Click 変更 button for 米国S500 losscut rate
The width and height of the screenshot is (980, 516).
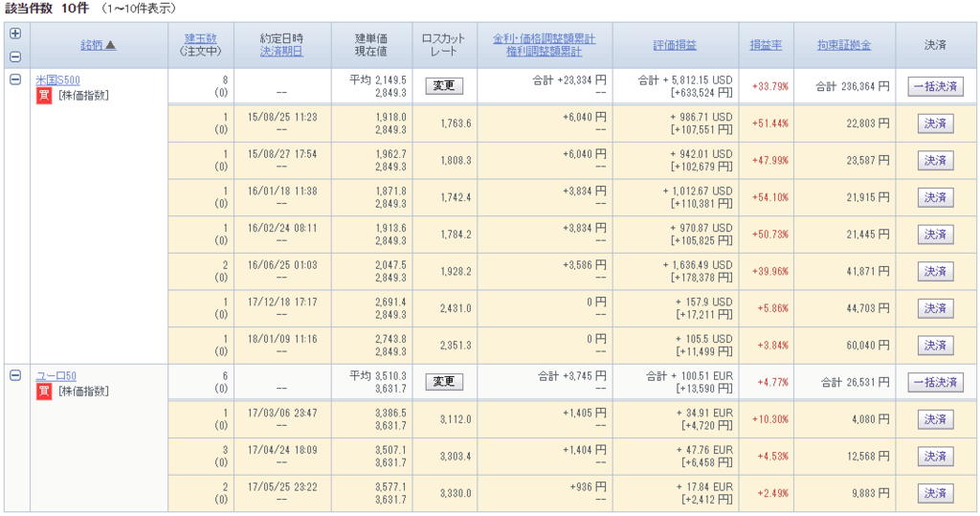(444, 86)
